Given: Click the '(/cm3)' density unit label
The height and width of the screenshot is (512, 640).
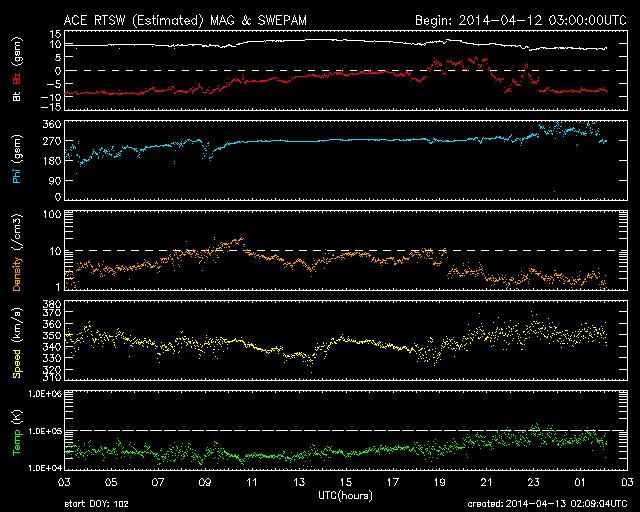Looking at the screenshot, I should tap(17, 232).
